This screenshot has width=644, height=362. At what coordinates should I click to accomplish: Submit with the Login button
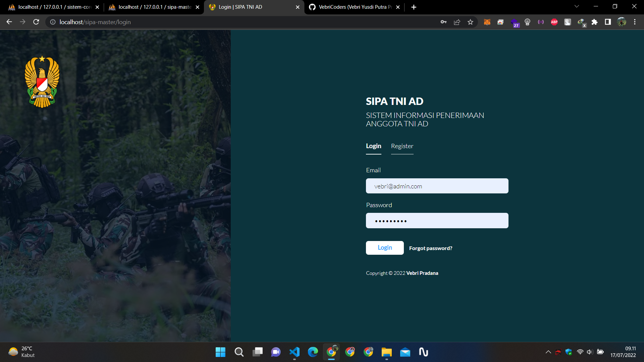(x=385, y=248)
